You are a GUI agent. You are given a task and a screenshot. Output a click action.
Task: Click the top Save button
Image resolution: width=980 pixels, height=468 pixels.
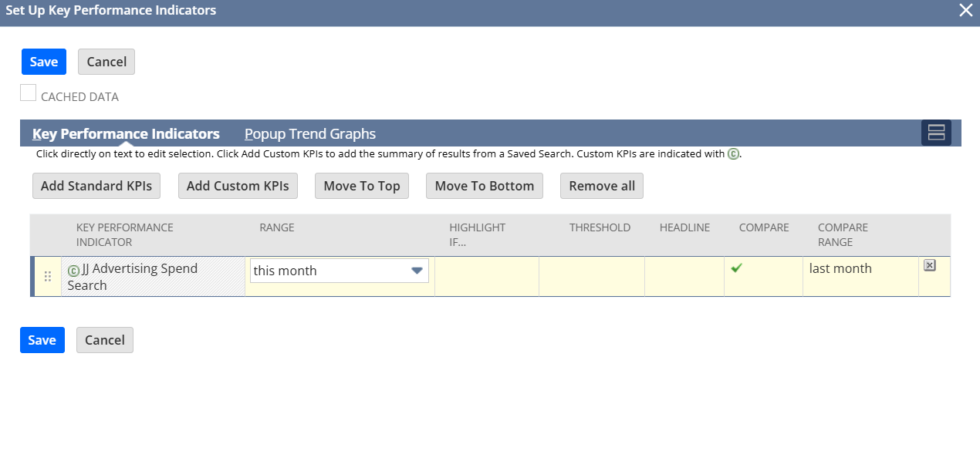coord(44,62)
